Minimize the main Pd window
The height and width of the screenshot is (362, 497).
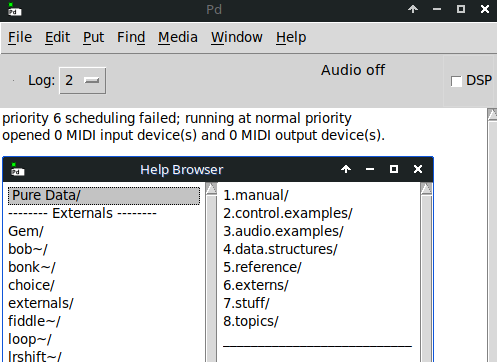tap(437, 9)
